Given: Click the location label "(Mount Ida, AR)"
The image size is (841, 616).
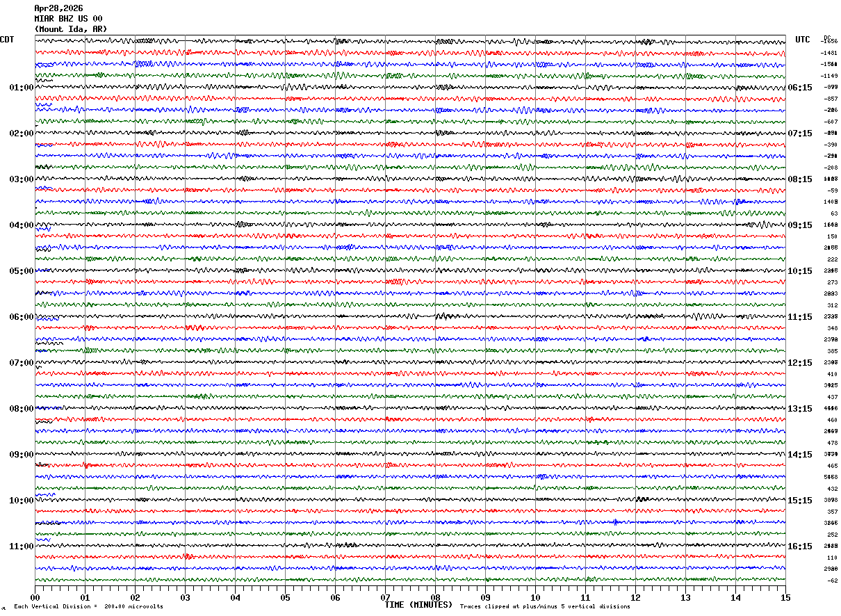Looking at the screenshot, I should tap(71, 29).
